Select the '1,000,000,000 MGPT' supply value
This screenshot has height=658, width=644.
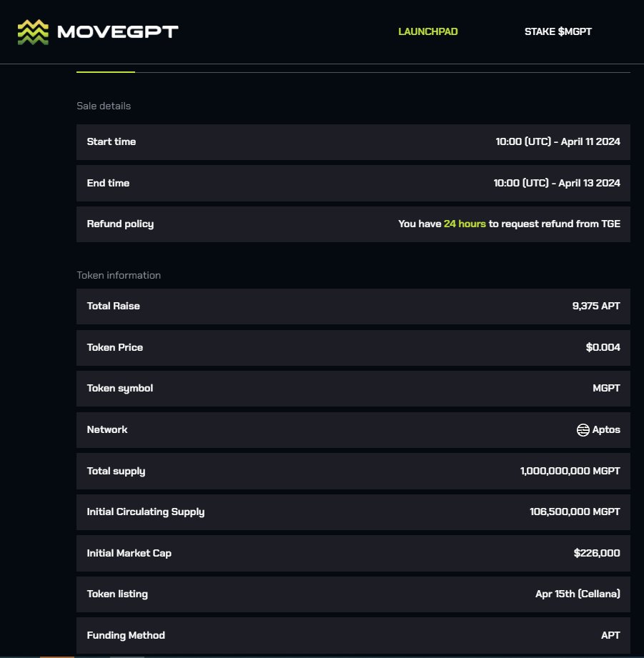tap(570, 471)
